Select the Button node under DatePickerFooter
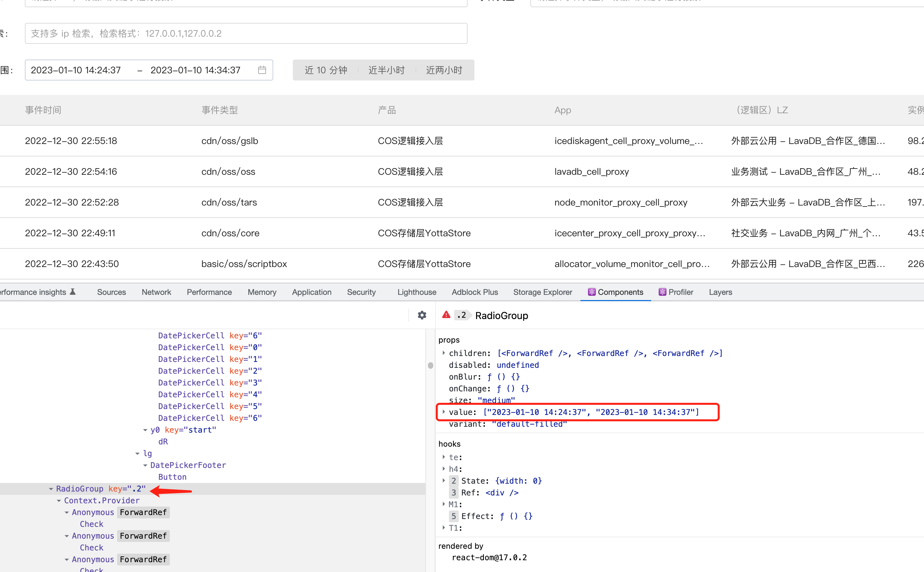Image resolution: width=924 pixels, height=572 pixels. 172,477
